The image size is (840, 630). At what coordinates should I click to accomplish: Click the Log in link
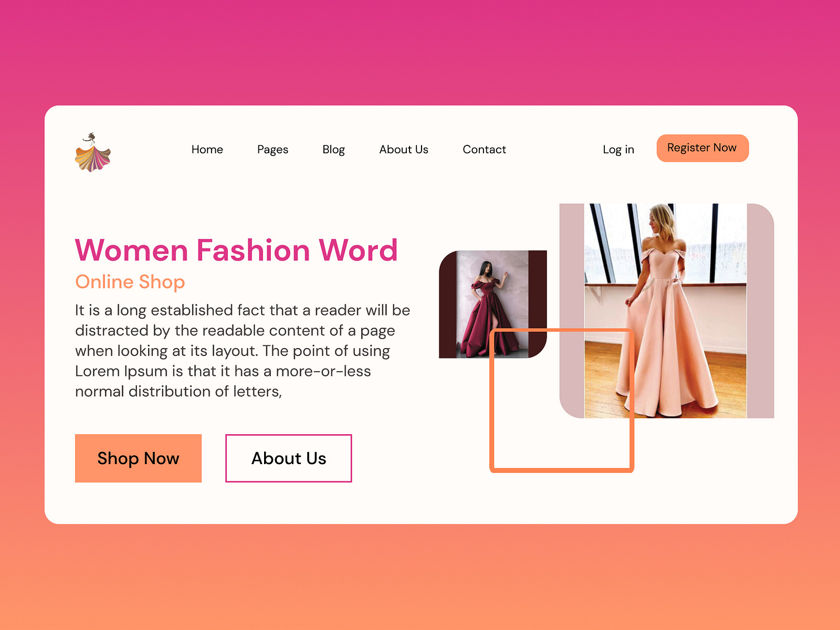pyautogui.click(x=618, y=150)
